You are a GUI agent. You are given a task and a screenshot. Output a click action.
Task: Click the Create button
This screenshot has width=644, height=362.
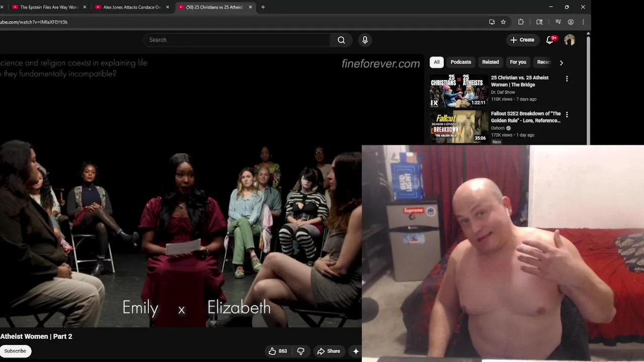(x=522, y=40)
